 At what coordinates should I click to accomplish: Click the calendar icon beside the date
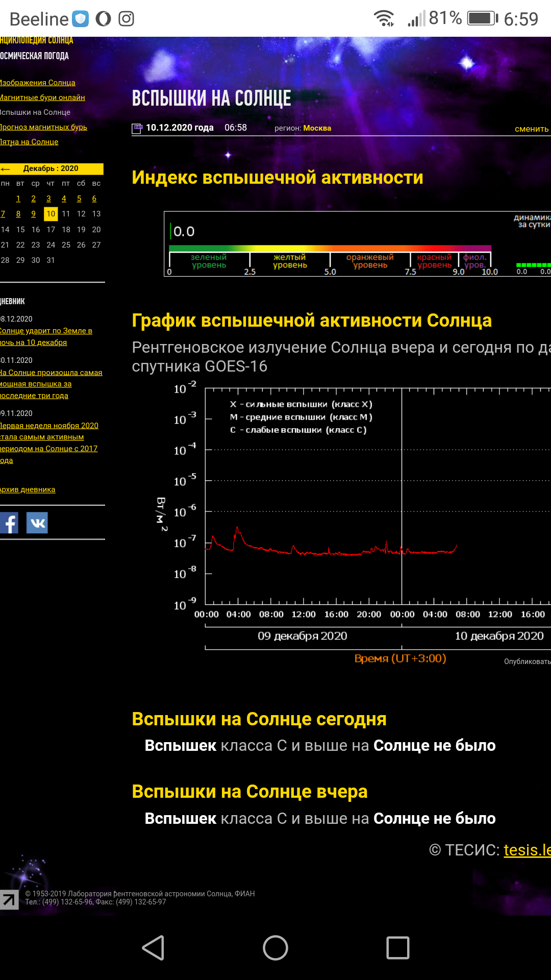[137, 128]
